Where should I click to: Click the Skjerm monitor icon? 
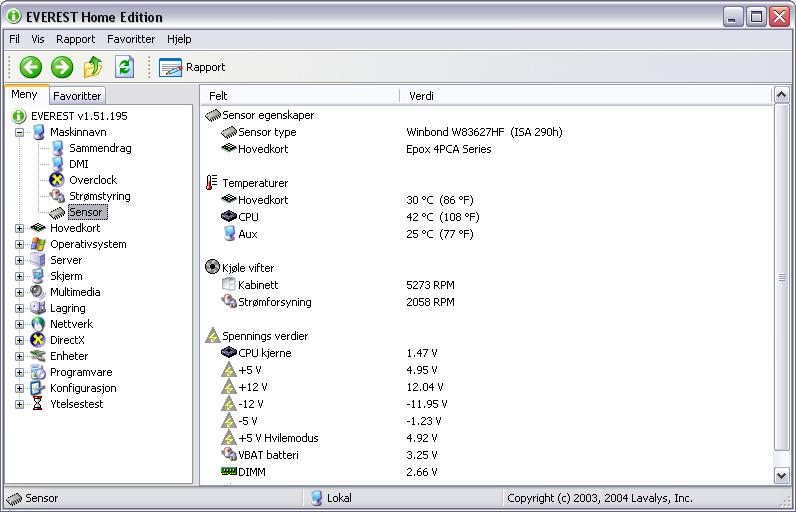[38, 276]
